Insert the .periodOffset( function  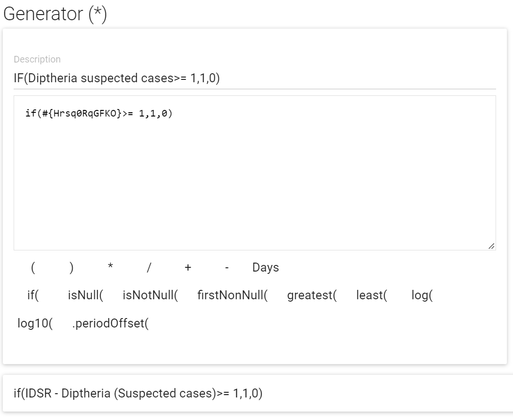click(110, 323)
